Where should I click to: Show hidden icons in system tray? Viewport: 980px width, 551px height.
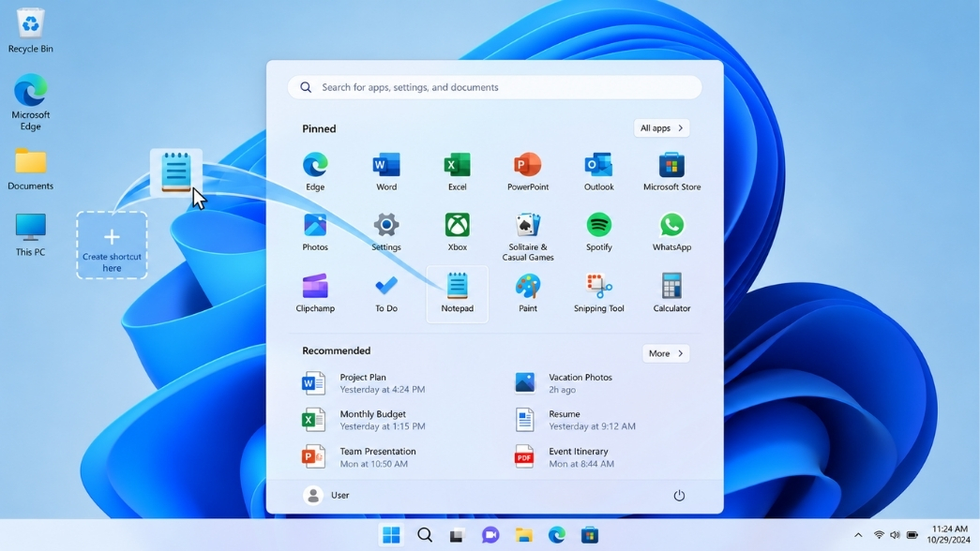click(858, 535)
